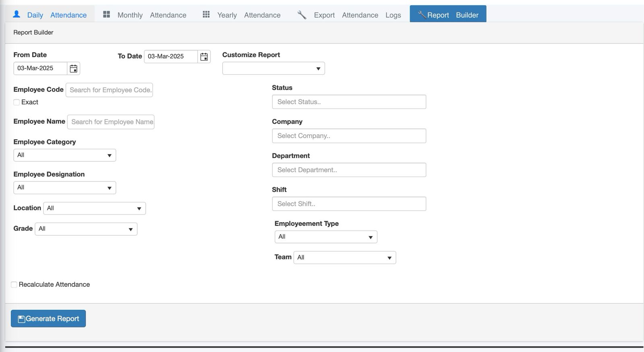Click the save icon on Generate Report
Image resolution: width=644 pixels, height=352 pixels.
point(22,319)
